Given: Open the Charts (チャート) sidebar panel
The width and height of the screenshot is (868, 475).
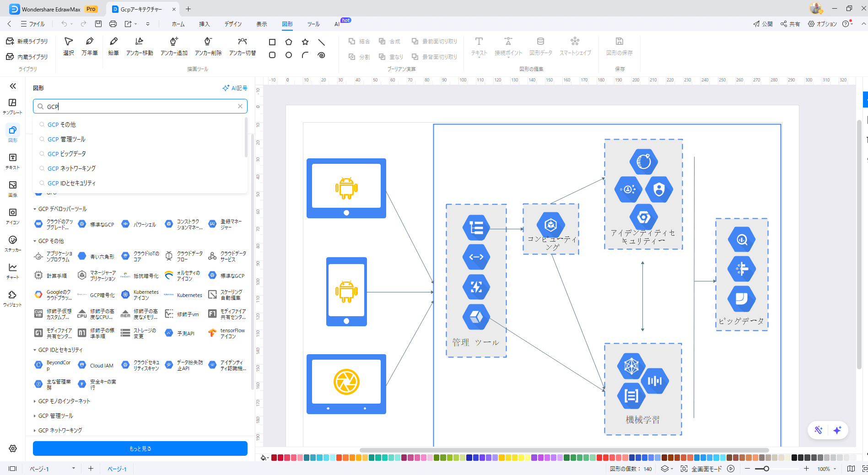Looking at the screenshot, I should tap(13, 271).
